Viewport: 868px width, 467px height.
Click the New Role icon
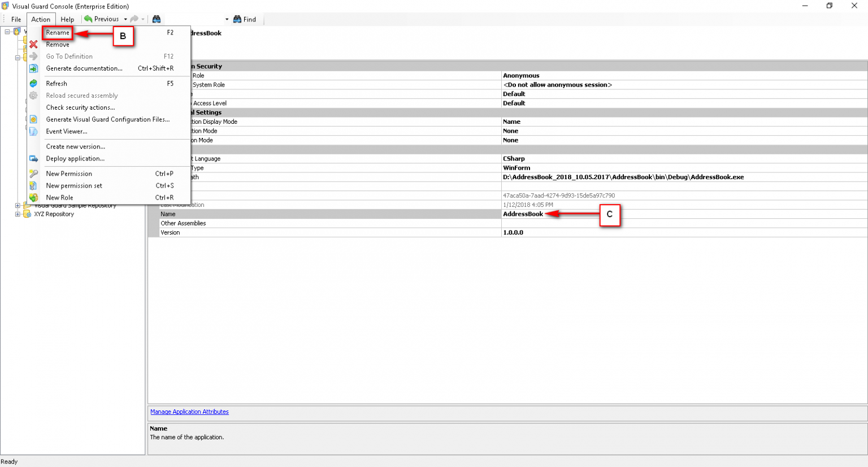click(x=33, y=197)
